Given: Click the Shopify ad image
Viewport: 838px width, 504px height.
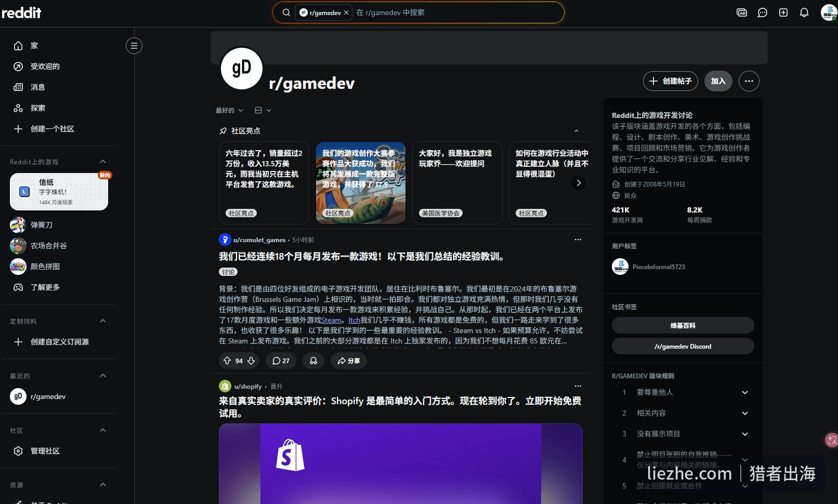Looking at the screenshot, I should (x=401, y=463).
